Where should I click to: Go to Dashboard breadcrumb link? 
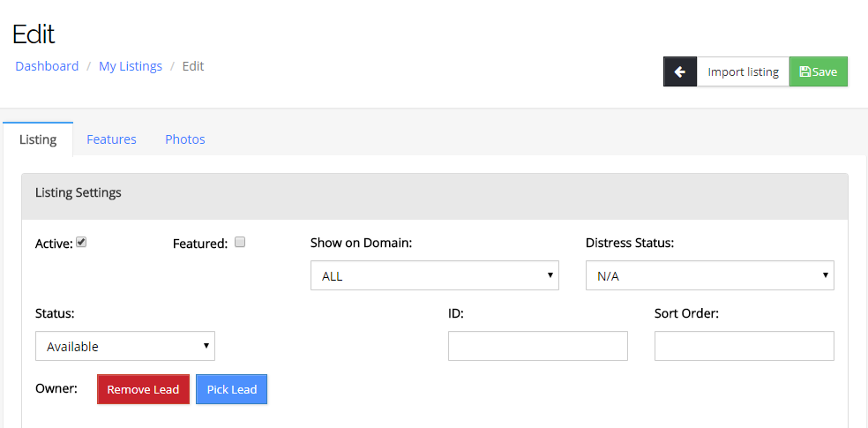coord(47,66)
